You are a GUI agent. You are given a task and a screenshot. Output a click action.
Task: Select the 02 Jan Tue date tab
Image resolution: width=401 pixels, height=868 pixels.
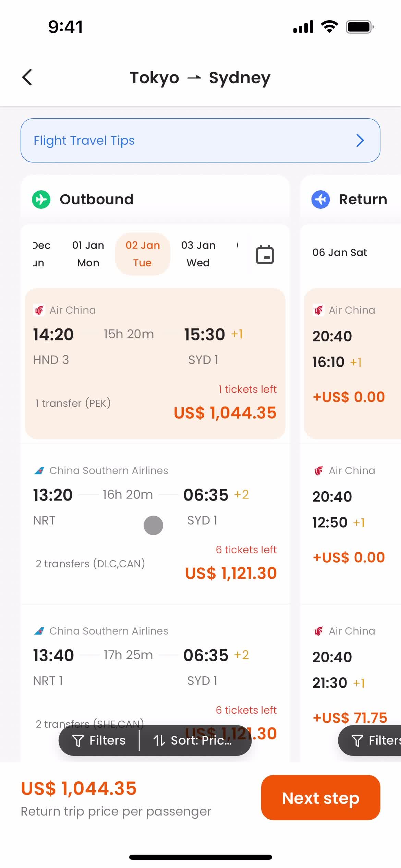click(143, 254)
